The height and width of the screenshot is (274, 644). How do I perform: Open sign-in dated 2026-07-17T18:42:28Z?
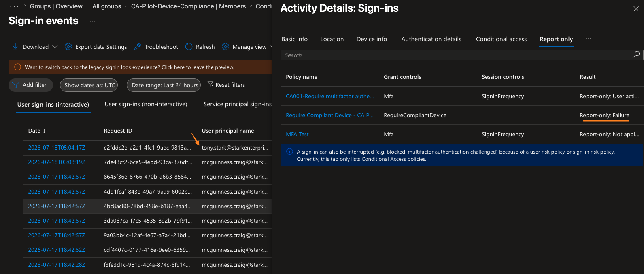(57, 265)
